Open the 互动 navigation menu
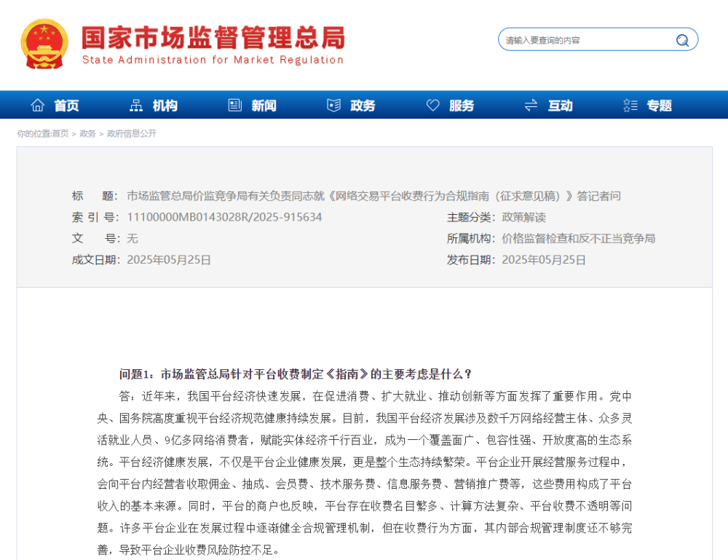Screen dimensions: 728x560 (x=561, y=106)
